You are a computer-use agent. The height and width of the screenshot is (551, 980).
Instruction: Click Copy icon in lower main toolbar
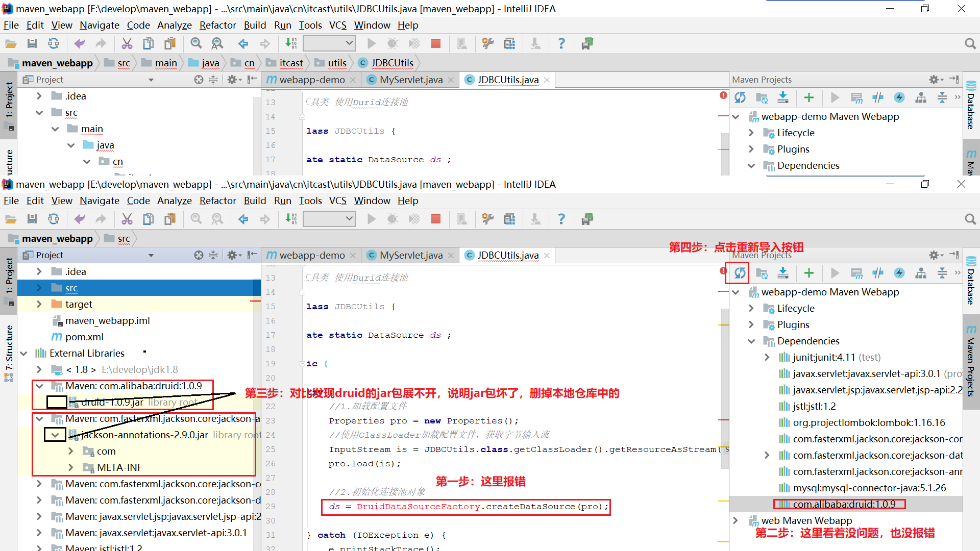pyautogui.click(x=148, y=219)
